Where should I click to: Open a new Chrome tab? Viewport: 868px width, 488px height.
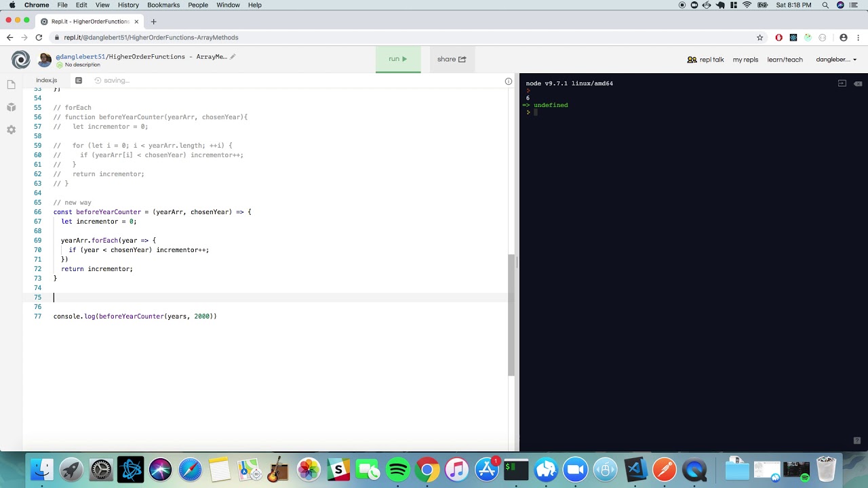(153, 22)
